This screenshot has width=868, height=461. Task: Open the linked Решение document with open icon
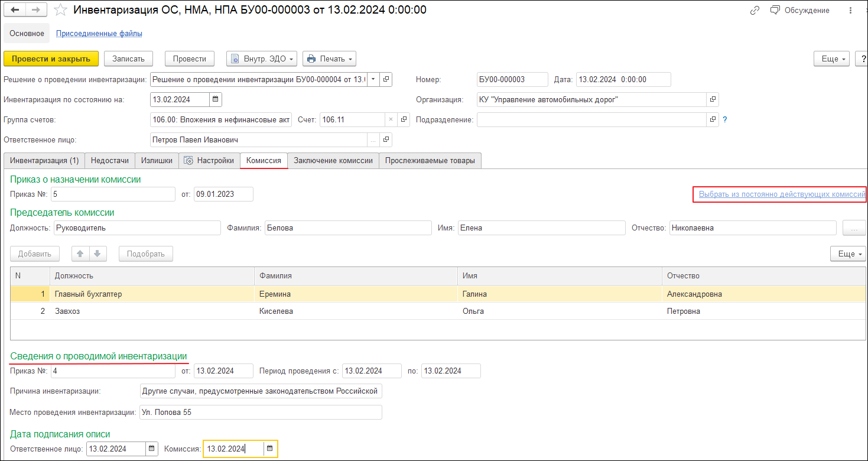point(385,79)
